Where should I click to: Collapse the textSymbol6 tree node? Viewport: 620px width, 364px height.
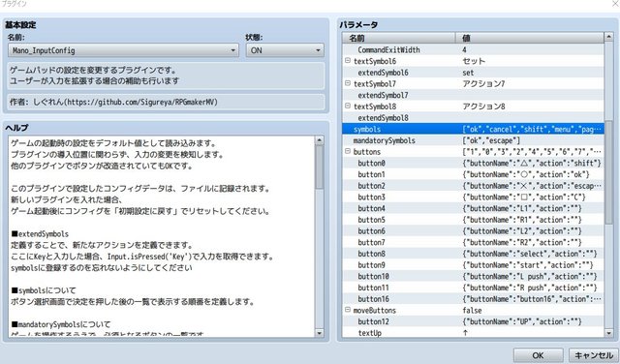348,61
